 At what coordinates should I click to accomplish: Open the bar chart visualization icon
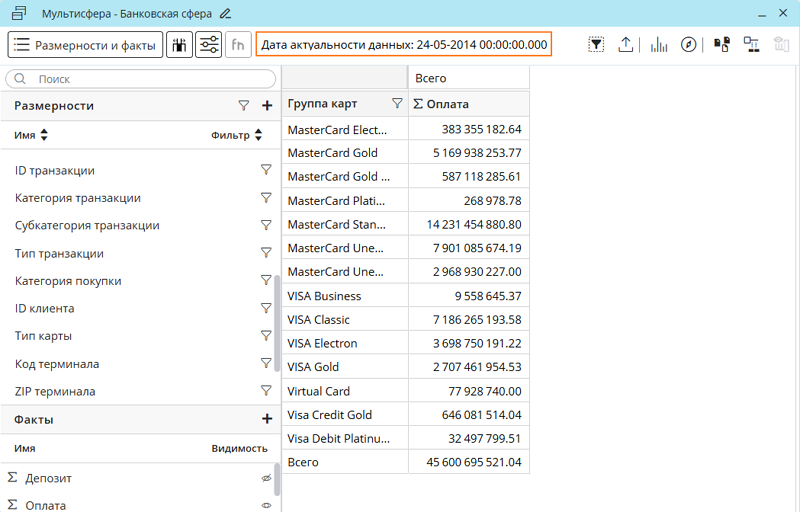(659, 45)
